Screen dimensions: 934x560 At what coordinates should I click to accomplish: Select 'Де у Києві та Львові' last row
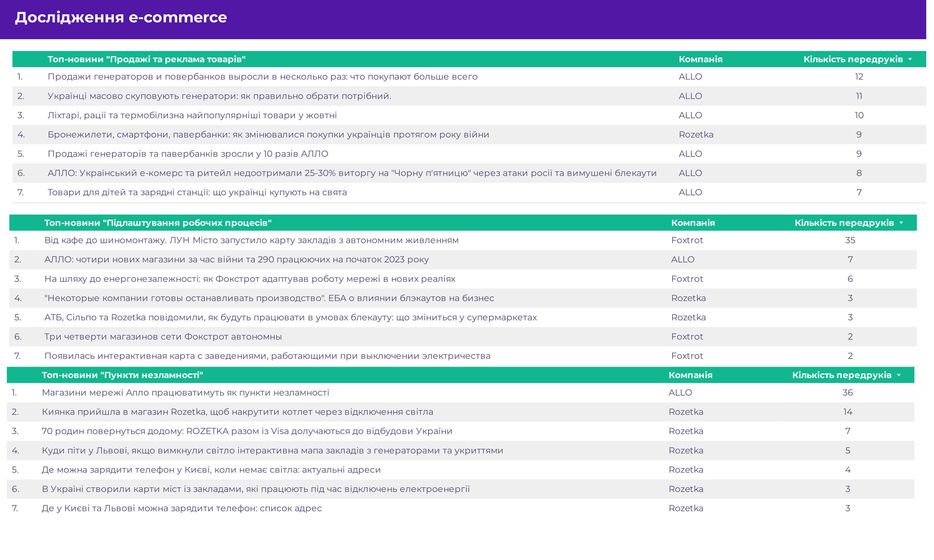181,508
